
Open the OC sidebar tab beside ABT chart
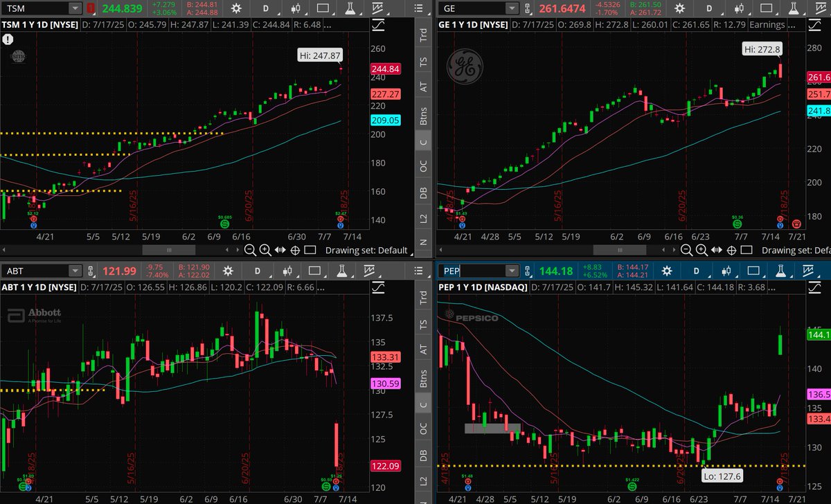[424, 429]
